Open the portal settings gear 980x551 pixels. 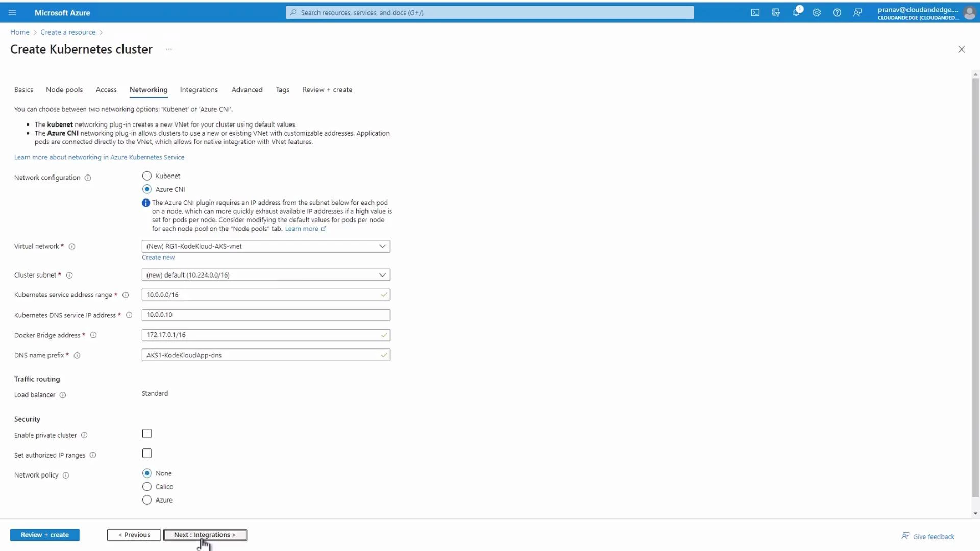816,12
